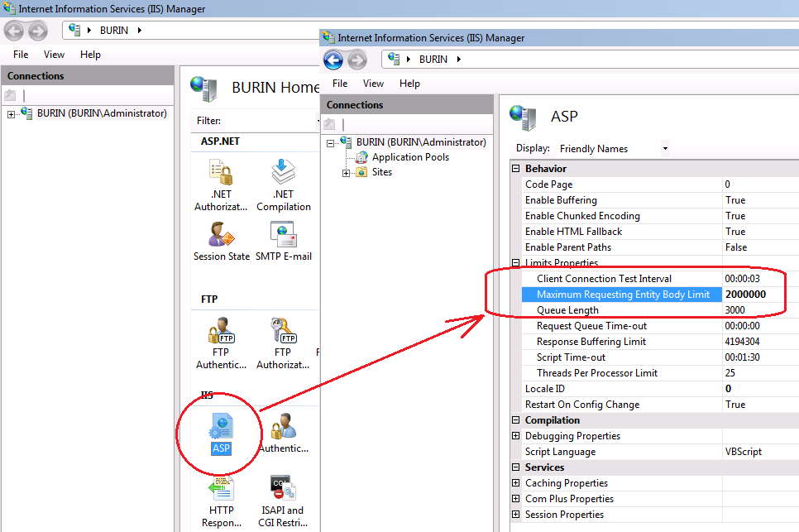799x532 pixels.
Task: Collapse BURIN node in front window tree
Action: pos(330,144)
